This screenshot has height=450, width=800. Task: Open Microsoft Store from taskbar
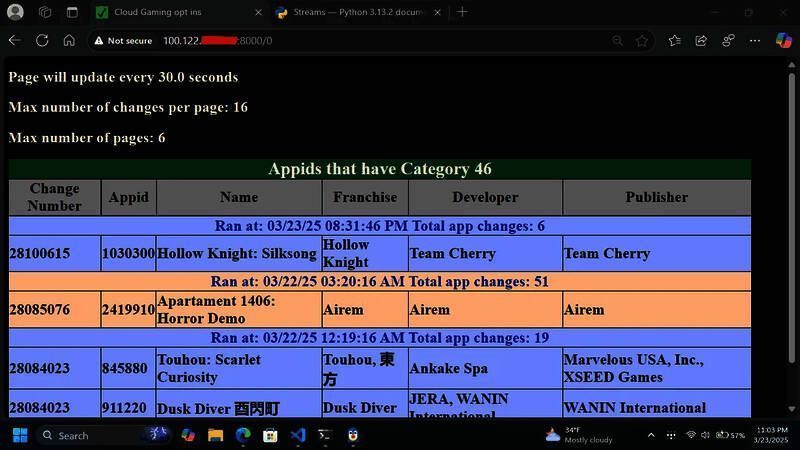pos(270,435)
